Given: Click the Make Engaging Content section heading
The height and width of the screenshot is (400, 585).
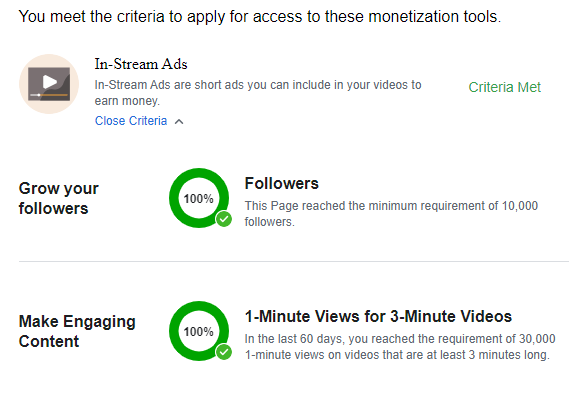Looking at the screenshot, I should coord(77,331).
